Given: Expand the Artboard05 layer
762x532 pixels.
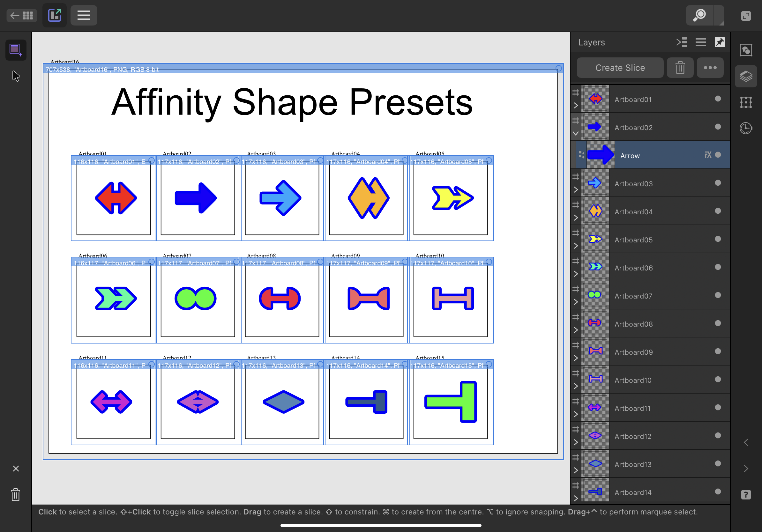Looking at the screenshot, I should tap(576, 246).
